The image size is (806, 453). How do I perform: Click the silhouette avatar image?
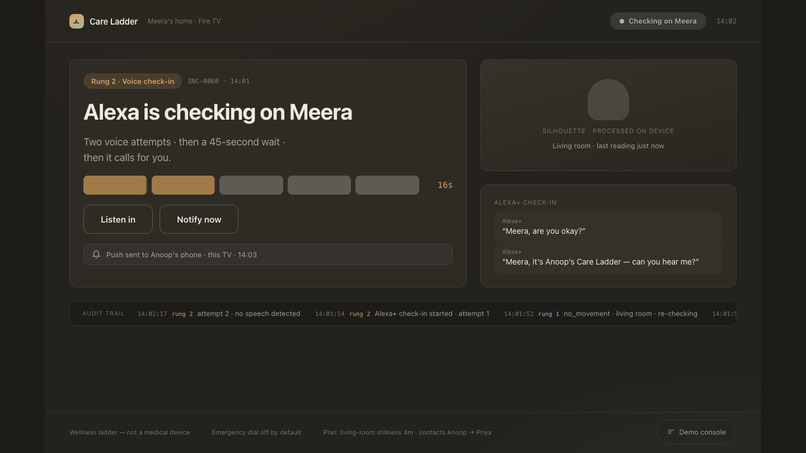click(x=608, y=100)
